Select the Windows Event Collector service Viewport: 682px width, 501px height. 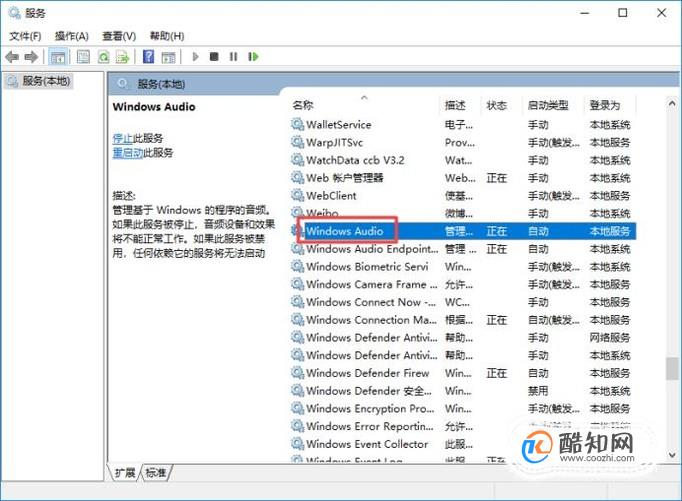click(x=463, y=444)
